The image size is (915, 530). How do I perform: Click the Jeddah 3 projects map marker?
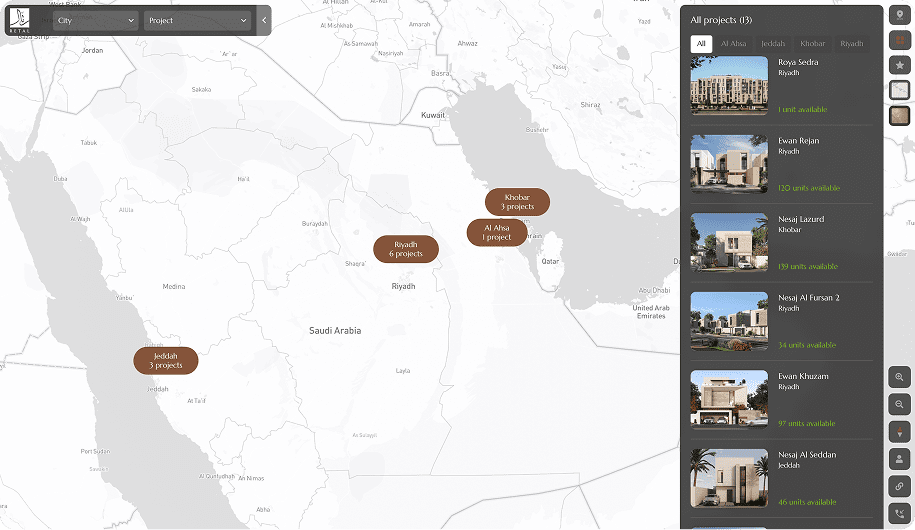click(166, 361)
